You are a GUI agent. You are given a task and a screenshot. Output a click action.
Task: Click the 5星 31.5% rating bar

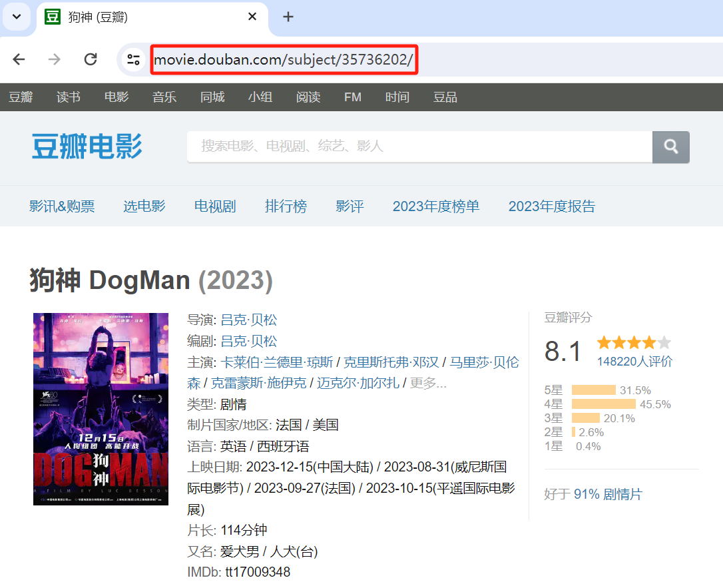point(593,390)
